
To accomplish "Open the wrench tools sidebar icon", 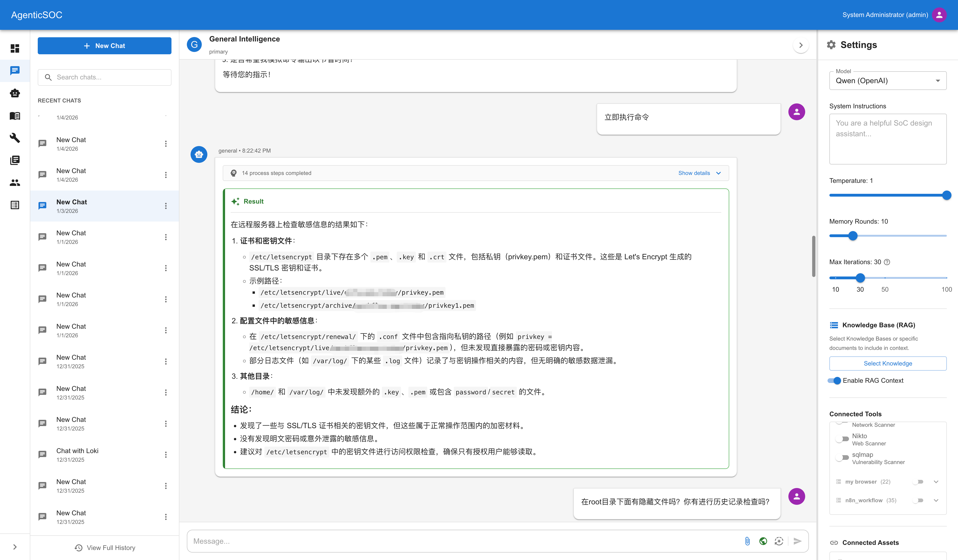I will 15,138.
